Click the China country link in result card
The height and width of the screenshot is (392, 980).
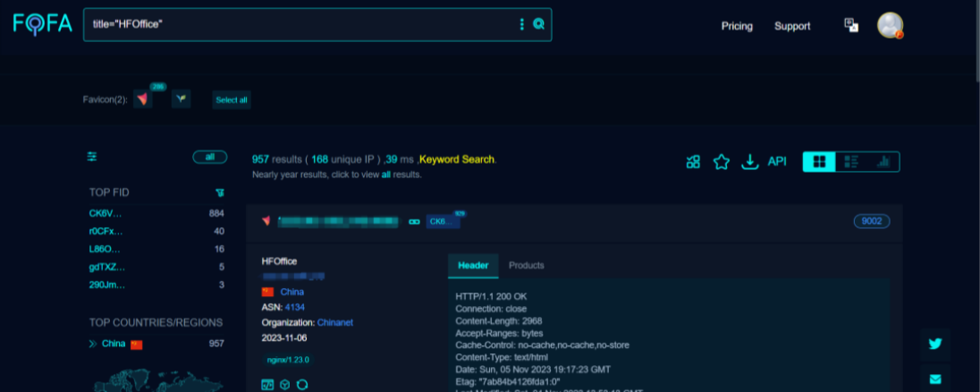pyautogui.click(x=291, y=292)
